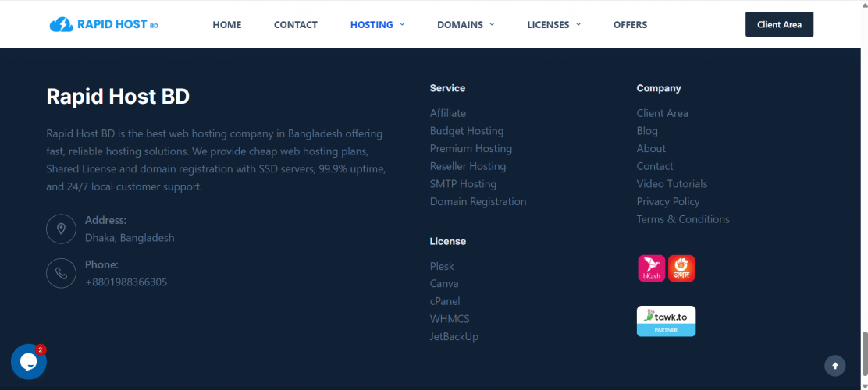Read the Privacy Policy link
This screenshot has height=390, width=868.
tap(668, 201)
